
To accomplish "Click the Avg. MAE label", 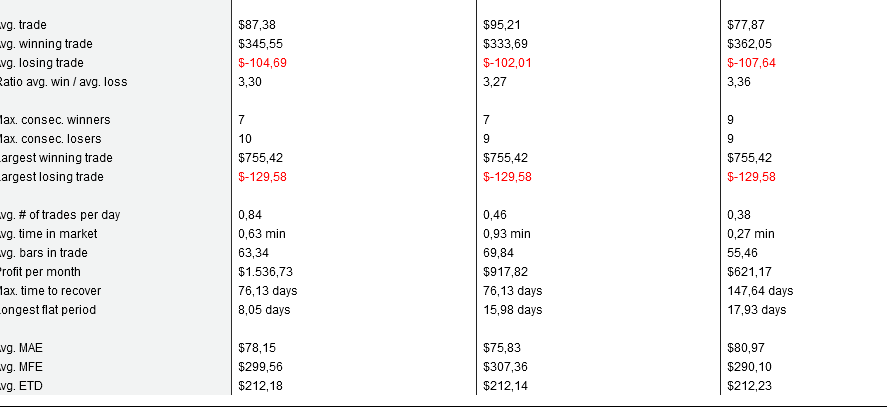I will click(x=21, y=348).
